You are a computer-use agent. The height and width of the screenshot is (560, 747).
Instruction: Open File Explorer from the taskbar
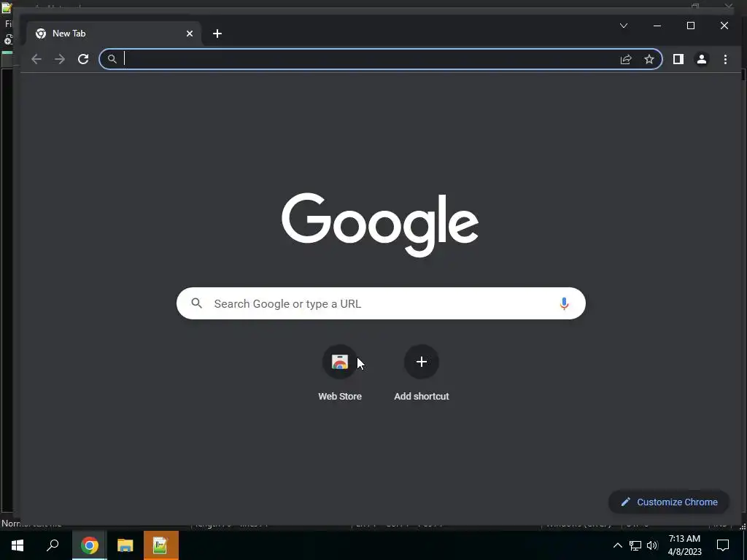coord(125,545)
